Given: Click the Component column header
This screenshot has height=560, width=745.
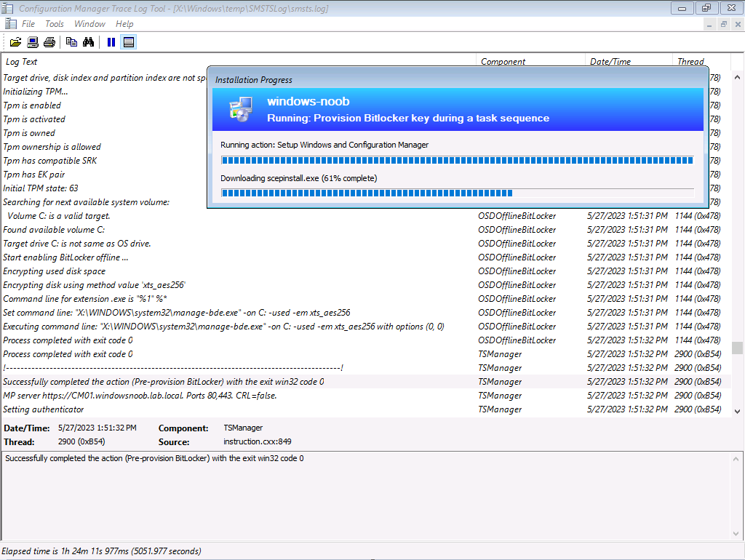Looking at the screenshot, I should point(530,62).
